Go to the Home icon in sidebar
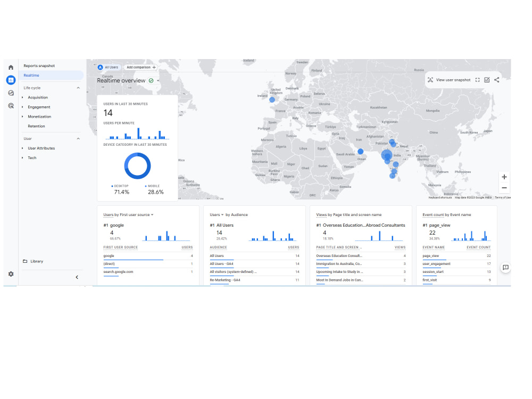Viewport: 532px width, 399px height. (x=11, y=67)
